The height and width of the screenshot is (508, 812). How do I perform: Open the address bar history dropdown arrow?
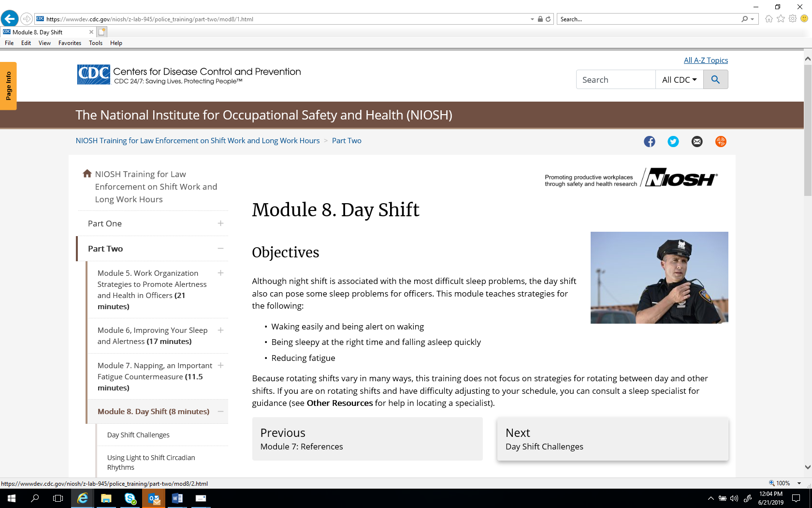[533, 19]
